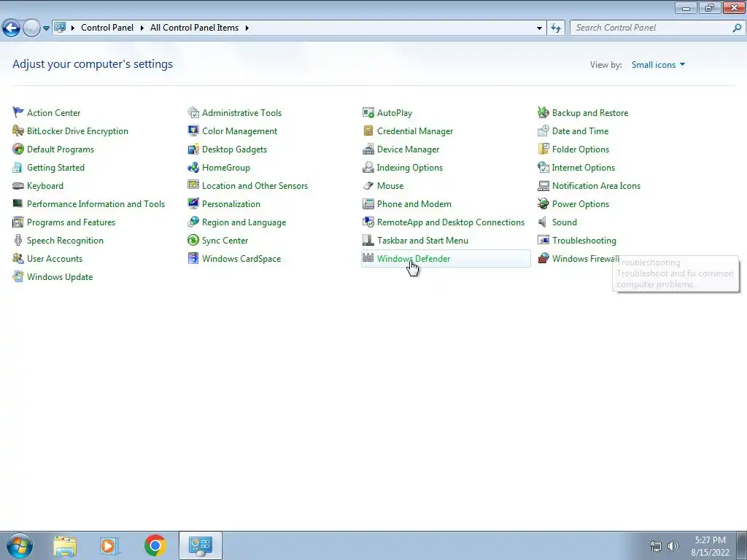The image size is (747, 560).
Task: Click the Forward navigation button
Action: (x=31, y=28)
